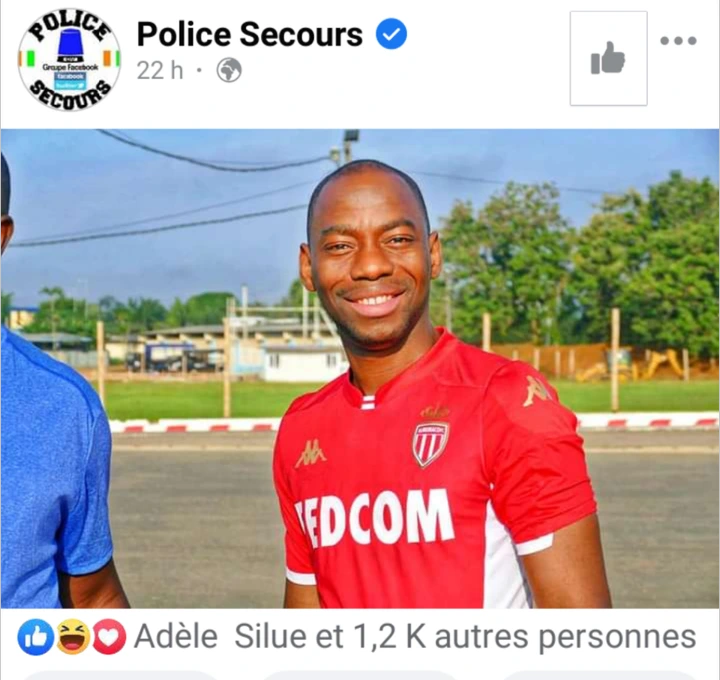Click the blue Like reaction icon
This screenshot has height=680, width=720.
[x=35, y=636]
